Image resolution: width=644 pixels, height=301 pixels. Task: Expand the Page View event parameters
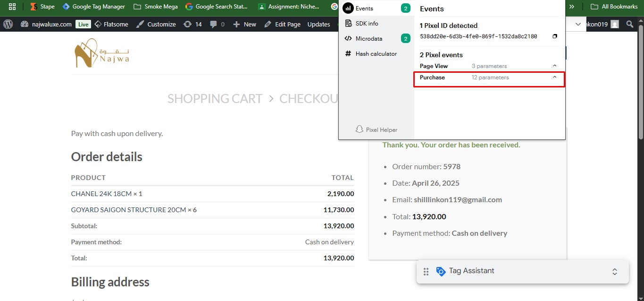tap(554, 66)
